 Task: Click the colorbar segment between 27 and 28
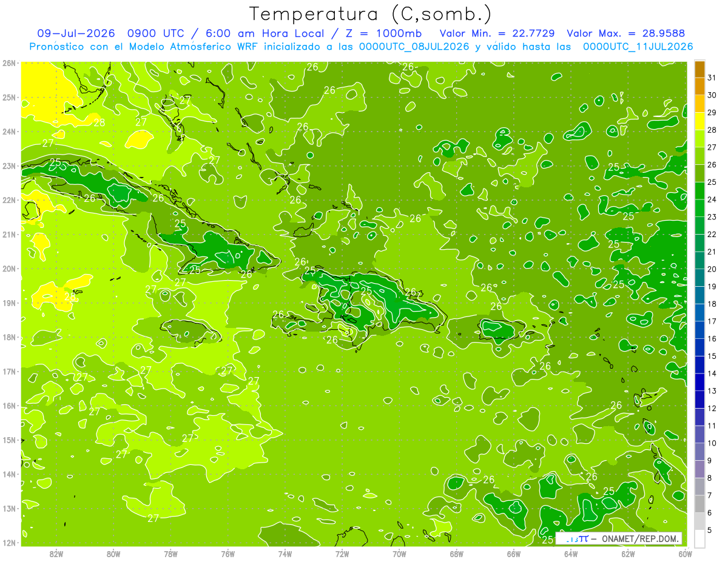pyautogui.click(x=699, y=139)
